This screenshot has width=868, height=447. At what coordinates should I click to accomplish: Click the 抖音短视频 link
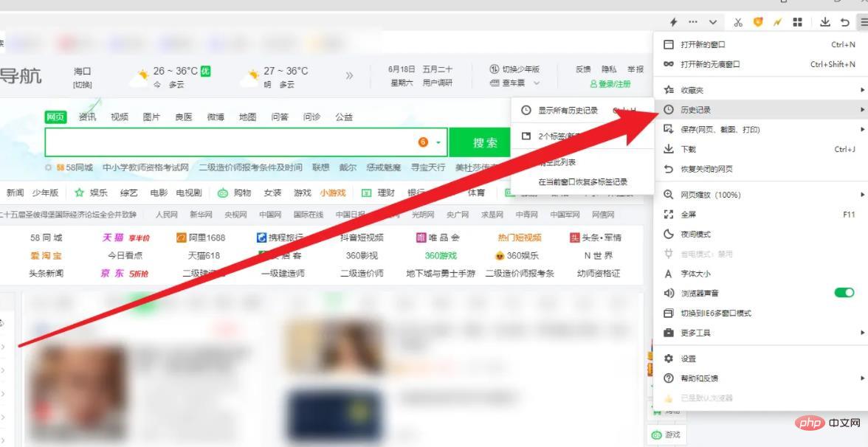pyautogui.click(x=362, y=238)
